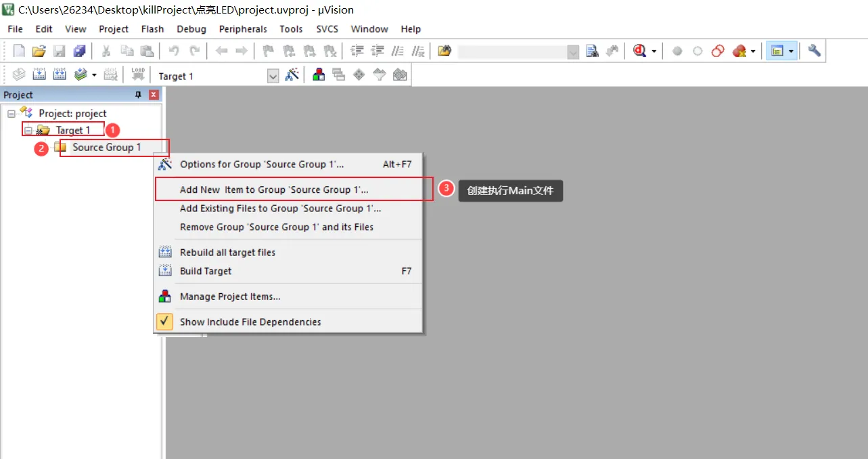The height and width of the screenshot is (459, 868).
Task: Pin the Project panel
Action: 139,95
